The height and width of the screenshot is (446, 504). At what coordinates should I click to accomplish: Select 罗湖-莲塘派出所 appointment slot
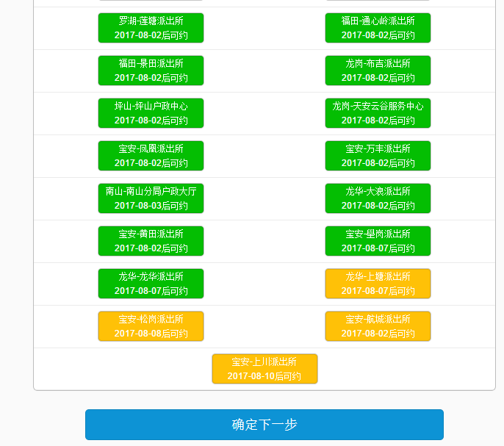(x=151, y=28)
